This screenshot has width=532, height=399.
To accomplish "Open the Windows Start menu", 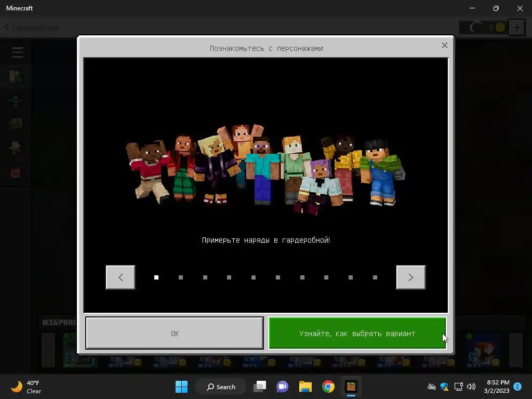I will point(181,387).
